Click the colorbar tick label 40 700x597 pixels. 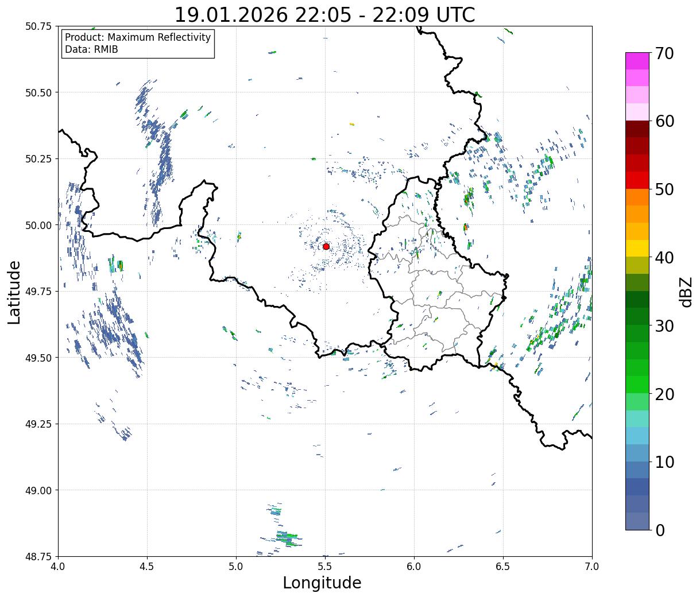[664, 258]
